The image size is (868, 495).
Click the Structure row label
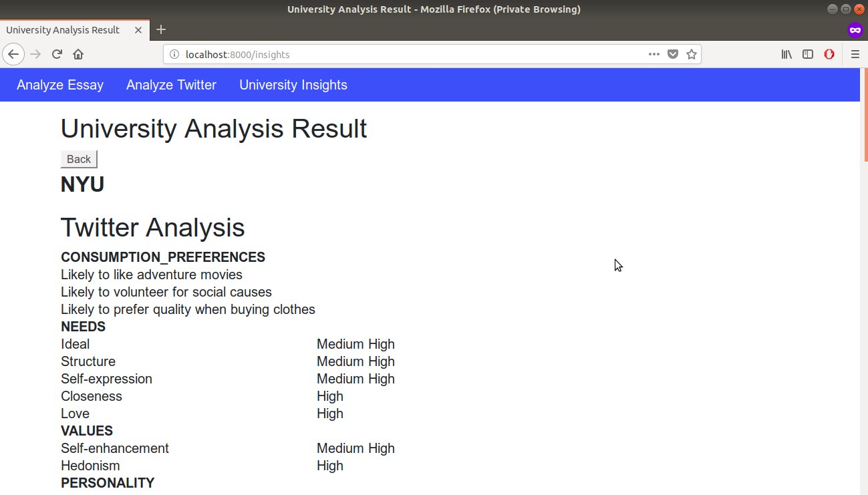tap(88, 361)
